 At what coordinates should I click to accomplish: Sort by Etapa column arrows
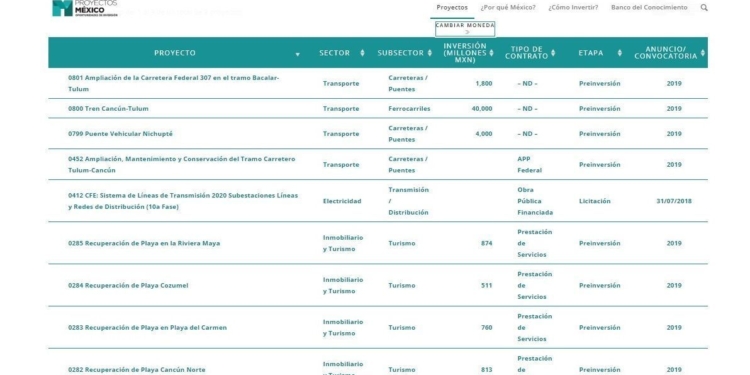point(619,53)
